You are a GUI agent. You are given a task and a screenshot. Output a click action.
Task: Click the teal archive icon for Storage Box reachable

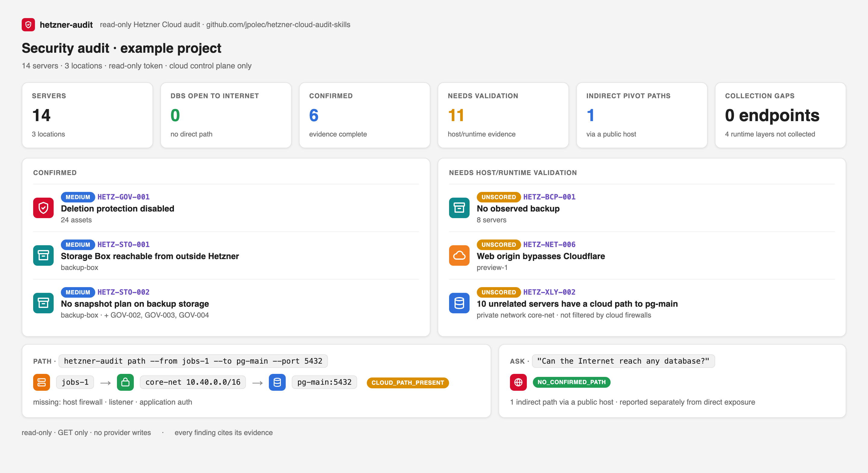click(x=43, y=255)
